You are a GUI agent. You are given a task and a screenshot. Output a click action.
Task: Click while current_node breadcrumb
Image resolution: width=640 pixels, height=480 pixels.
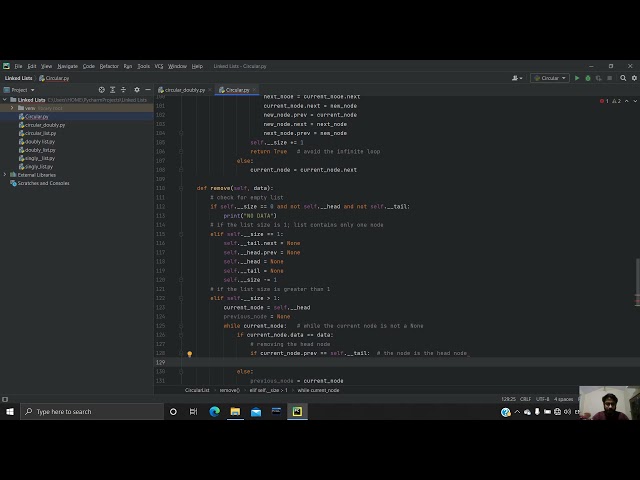318,390
